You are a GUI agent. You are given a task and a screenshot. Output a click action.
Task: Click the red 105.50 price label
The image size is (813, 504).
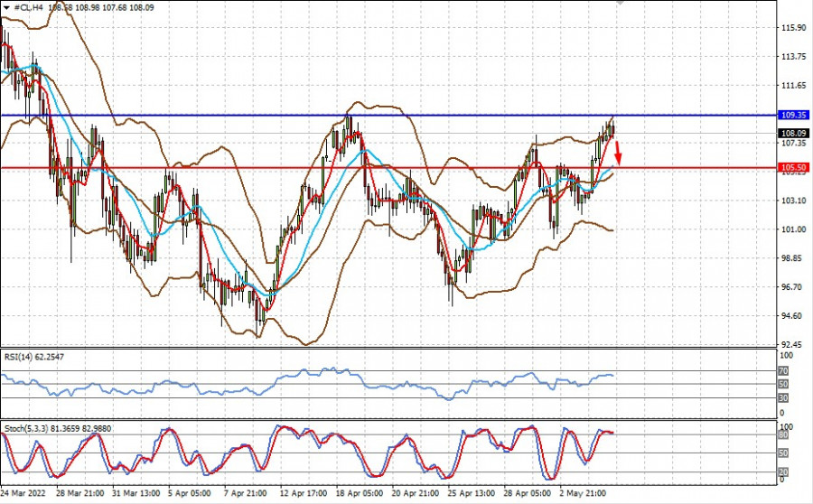click(792, 168)
